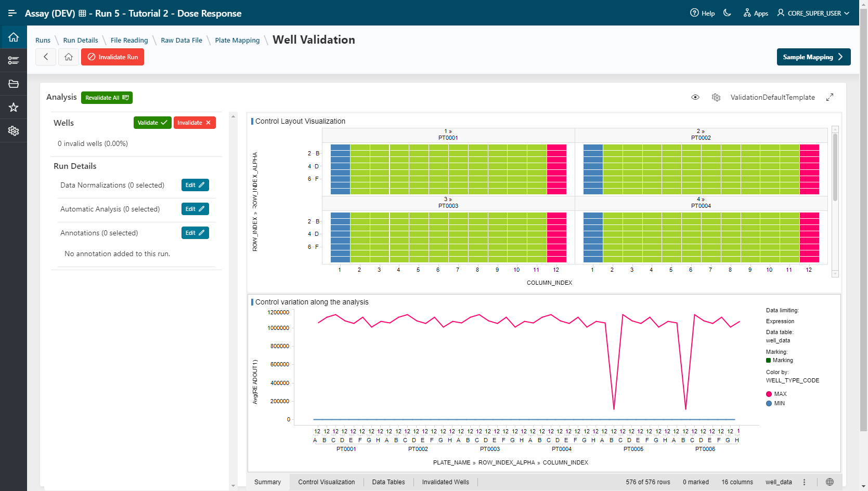The height and width of the screenshot is (491, 868).
Task: Edit Automatic Analysis
Action: [x=195, y=209]
